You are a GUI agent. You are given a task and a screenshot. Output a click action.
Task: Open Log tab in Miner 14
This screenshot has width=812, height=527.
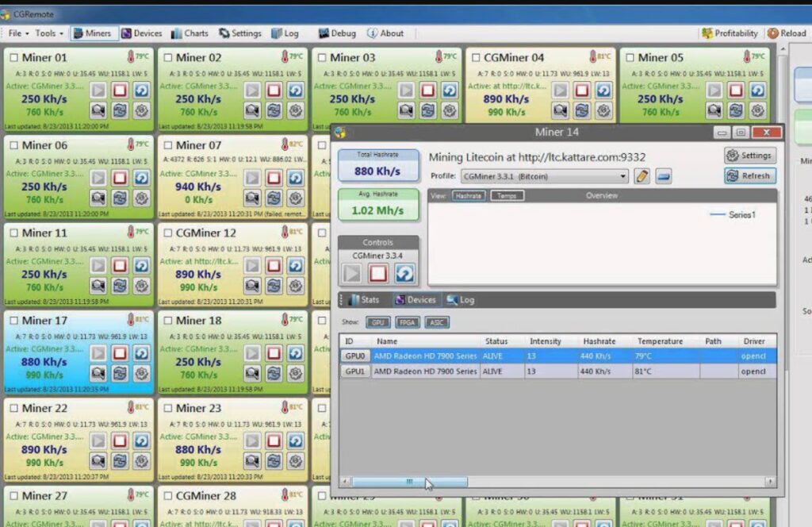[461, 299]
